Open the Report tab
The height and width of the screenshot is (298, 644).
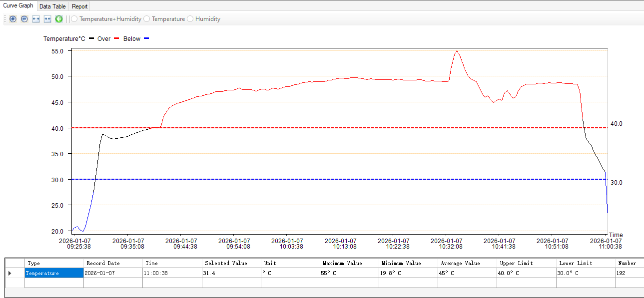pyautogui.click(x=79, y=6)
